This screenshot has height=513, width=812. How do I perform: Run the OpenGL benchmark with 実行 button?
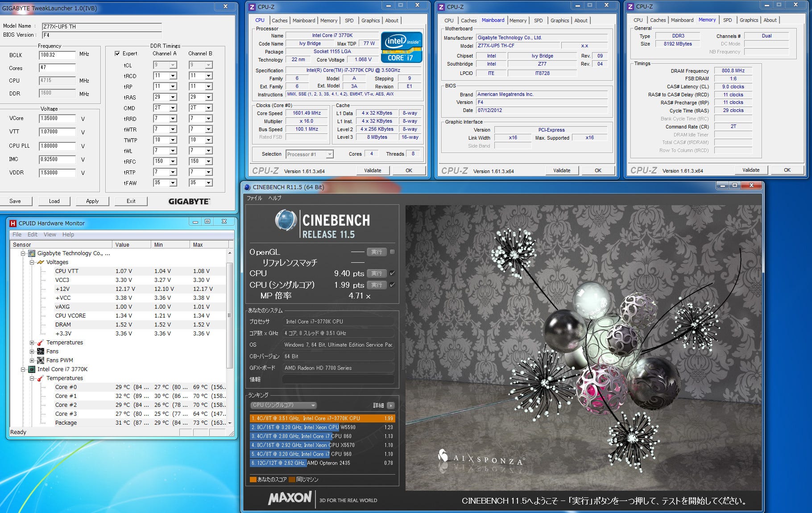pyautogui.click(x=377, y=252)
